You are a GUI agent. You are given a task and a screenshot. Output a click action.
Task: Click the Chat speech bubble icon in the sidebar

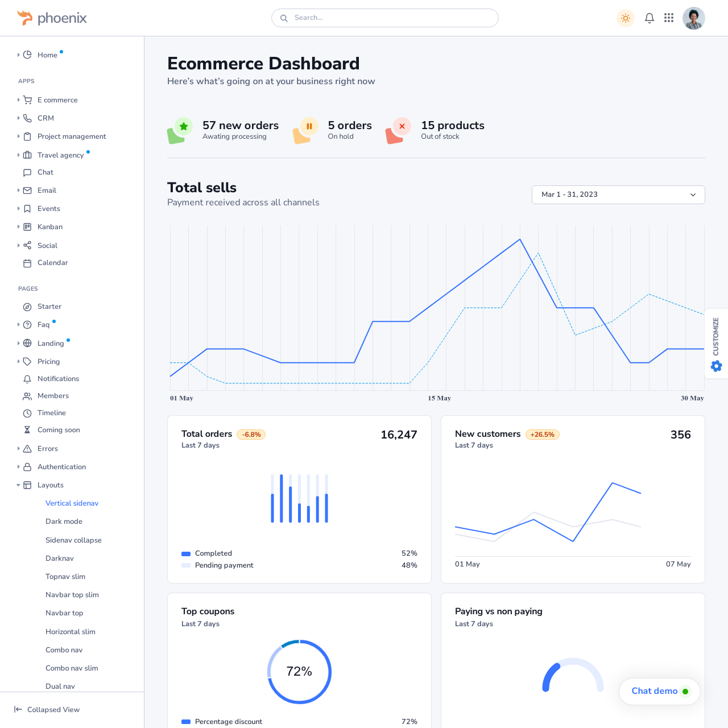point(27,172)
